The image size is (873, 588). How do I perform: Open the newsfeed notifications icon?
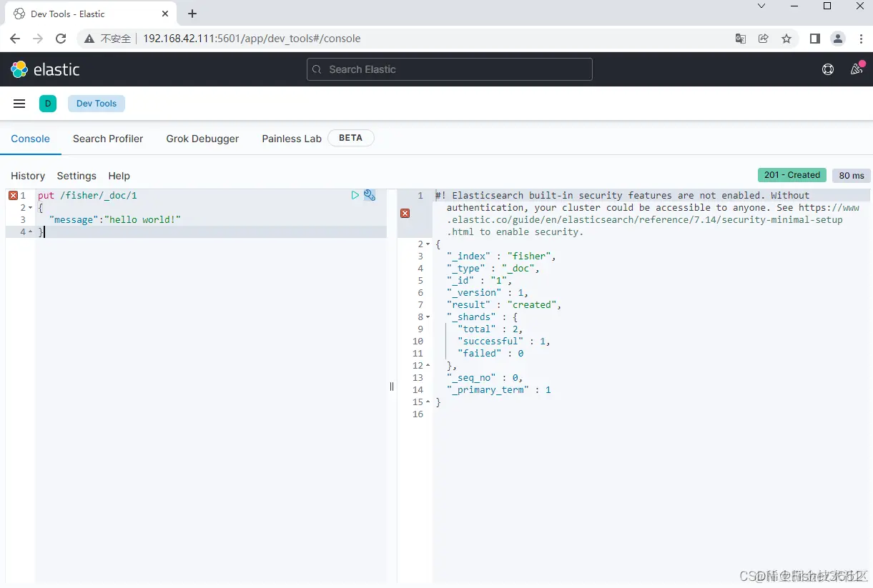point(857,69)
